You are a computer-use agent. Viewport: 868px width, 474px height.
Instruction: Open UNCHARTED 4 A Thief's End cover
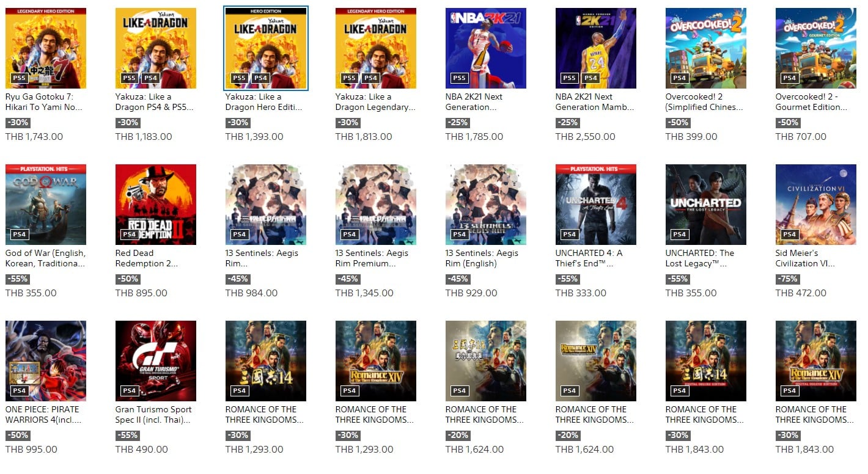(596, 205)
